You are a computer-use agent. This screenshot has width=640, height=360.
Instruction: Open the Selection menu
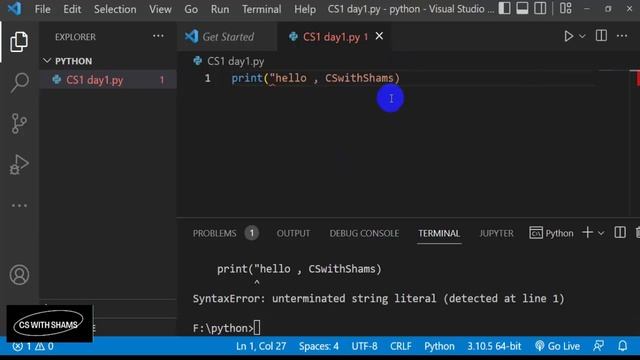[x=115, y=9]
